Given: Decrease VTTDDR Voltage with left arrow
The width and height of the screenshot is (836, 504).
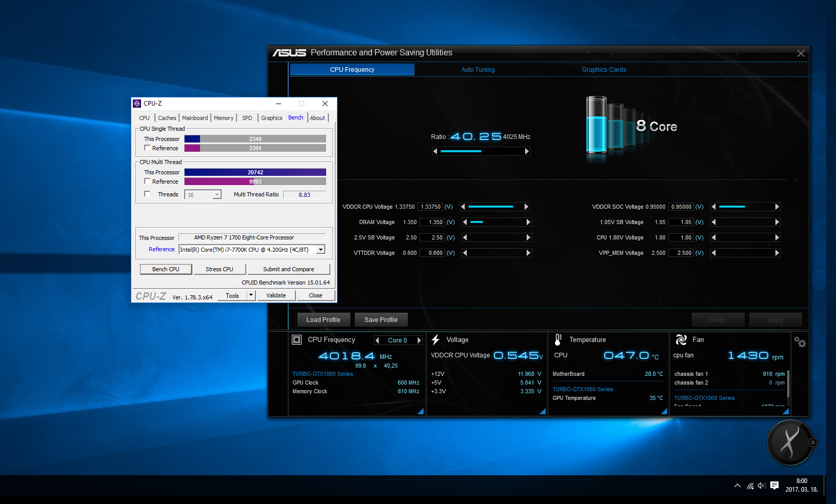Looking at the screenshot, I should 465,253.
